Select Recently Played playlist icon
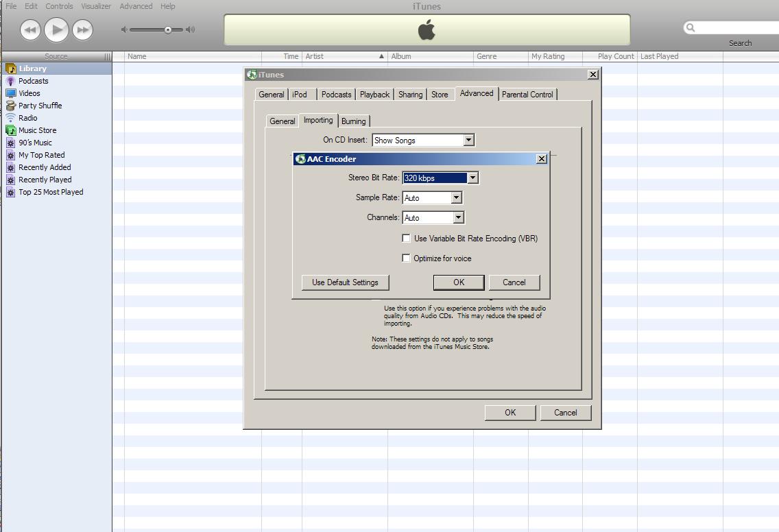Screen dimensions: 779x532 [10, 180]
